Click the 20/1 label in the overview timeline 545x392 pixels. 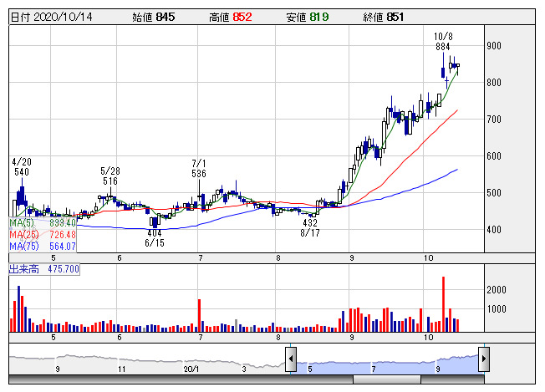coord(193,368)
